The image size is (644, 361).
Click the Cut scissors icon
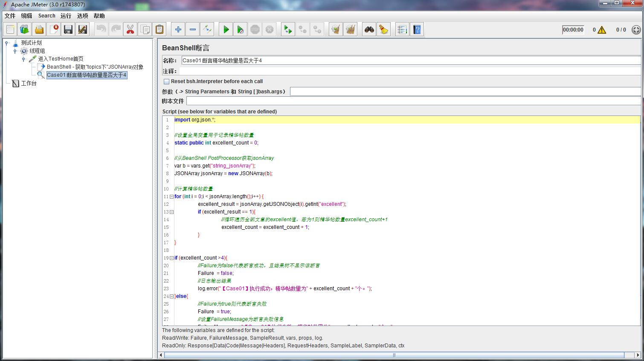tap(131, 29)
